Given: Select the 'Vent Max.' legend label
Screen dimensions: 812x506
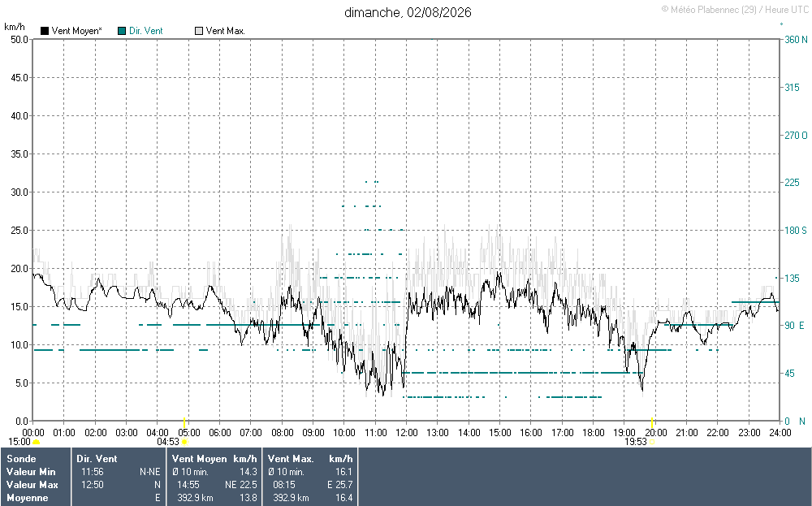Looking at the screenshot, I should tap(225, 31).
